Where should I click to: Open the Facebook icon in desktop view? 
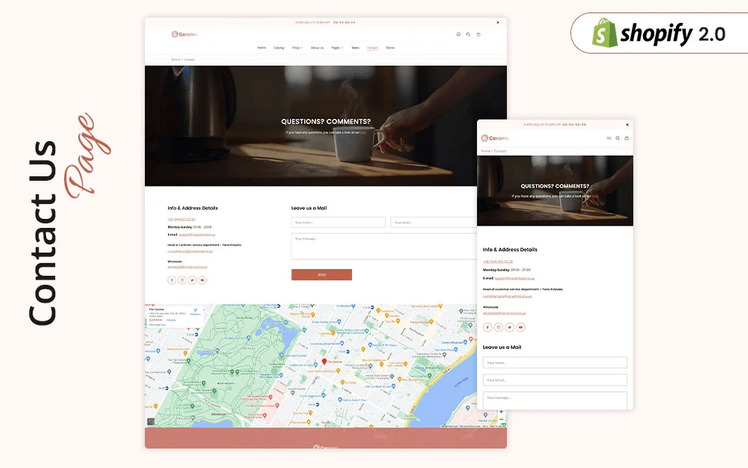coord(172,280)
